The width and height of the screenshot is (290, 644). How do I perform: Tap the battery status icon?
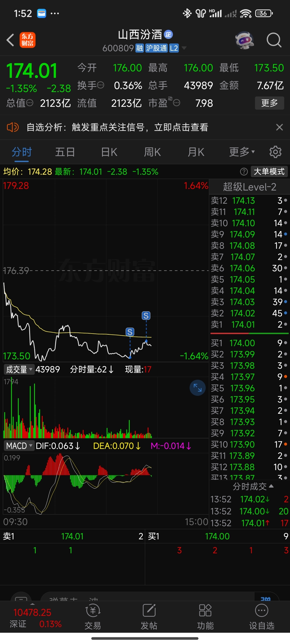264,13
